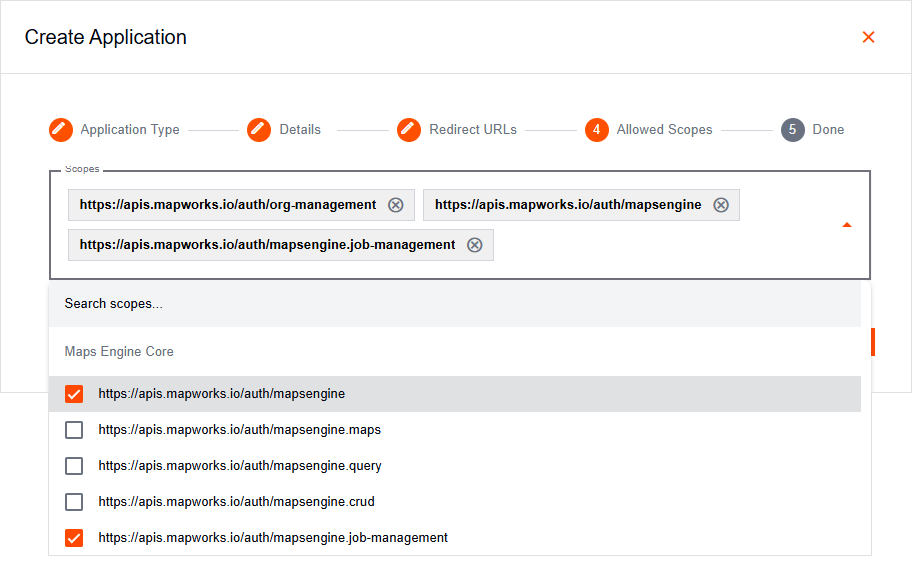Viewport: 912px width, 562px height.
Task: Click the Details step pencil icon
Action: point(259,130)
